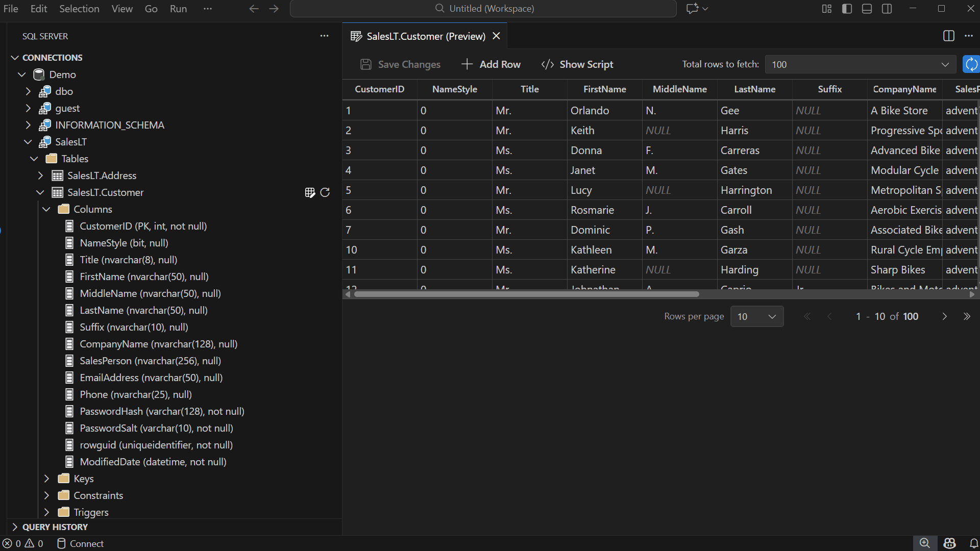Click the Add Row button
The width and height of the screenshot is (980, 551).
(x=491, y=64)
